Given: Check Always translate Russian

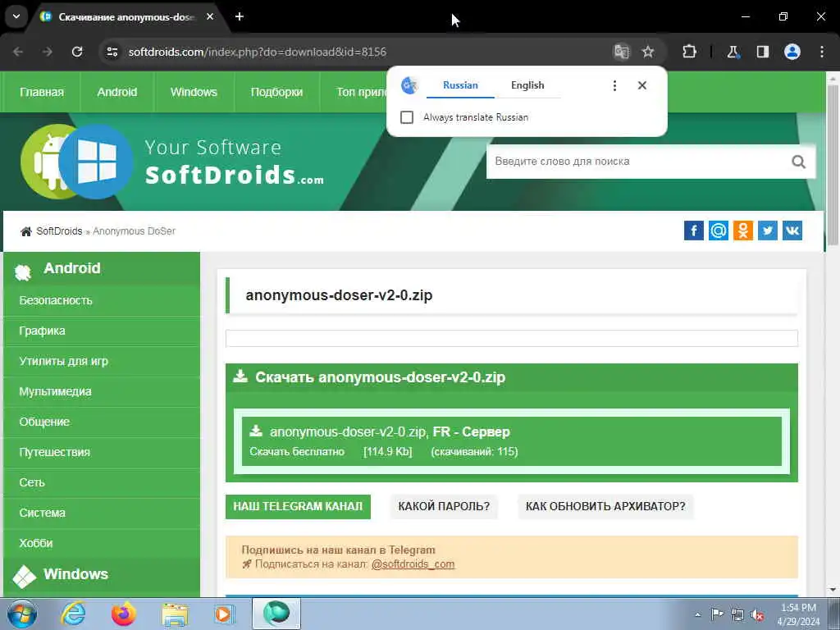Looking at the screenshot, I should (407, 117).
